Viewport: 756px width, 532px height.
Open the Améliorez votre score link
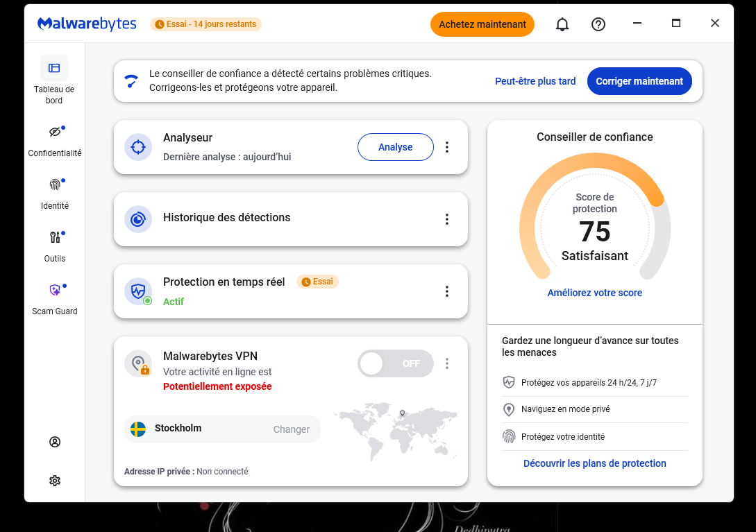coord(594,293)
